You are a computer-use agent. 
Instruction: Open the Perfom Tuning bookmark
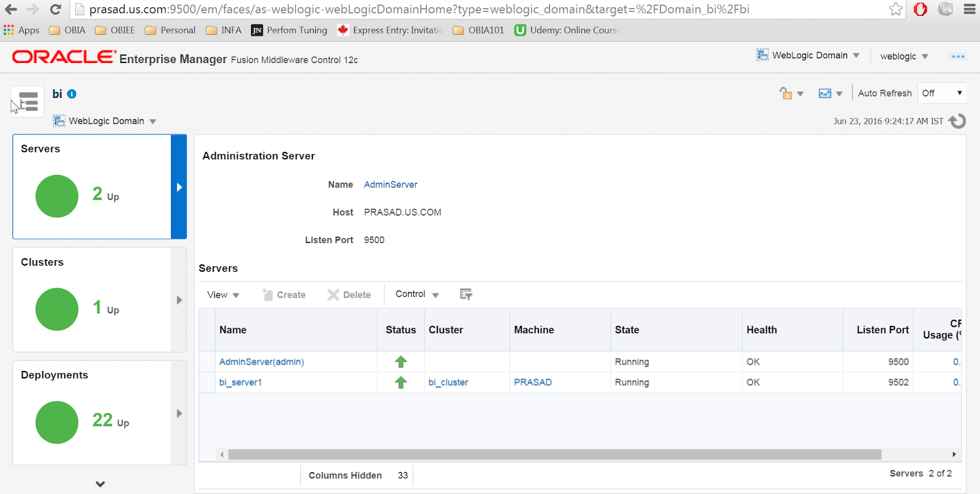pyautogui.click(x=289, y=30)
